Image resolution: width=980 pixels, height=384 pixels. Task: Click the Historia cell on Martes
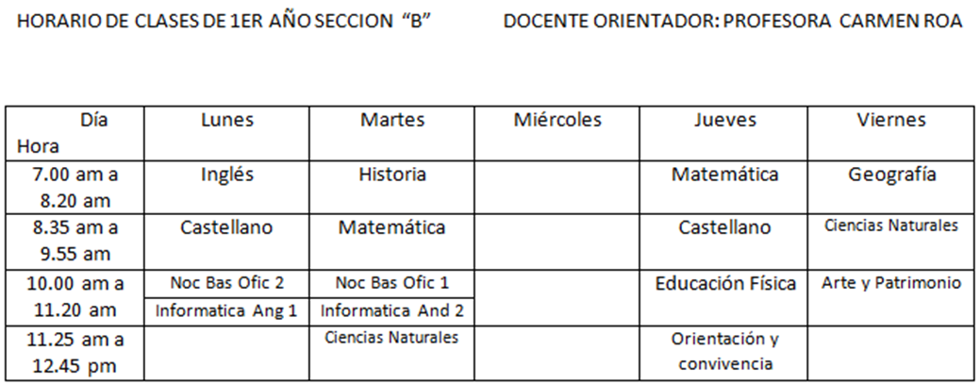[x=391, y=187]
